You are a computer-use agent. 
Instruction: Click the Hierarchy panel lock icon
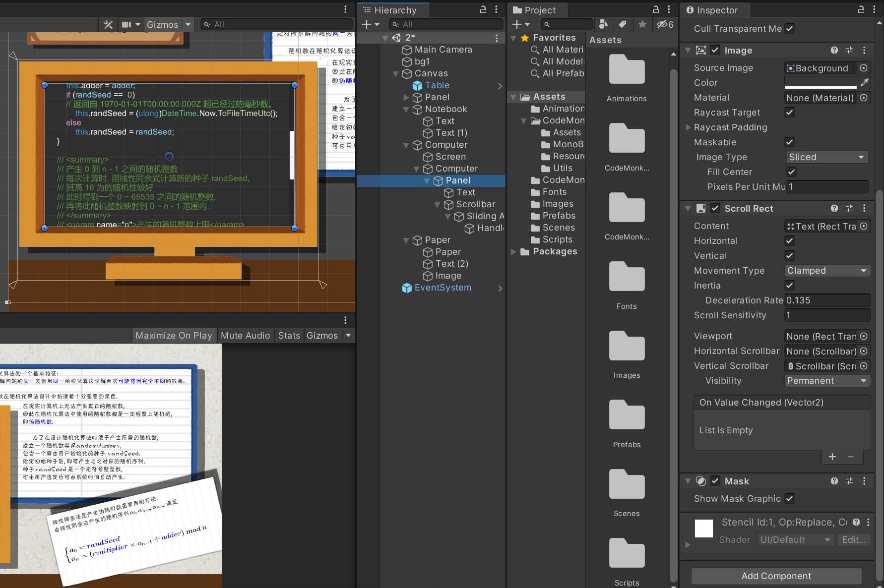click(483, 9)
